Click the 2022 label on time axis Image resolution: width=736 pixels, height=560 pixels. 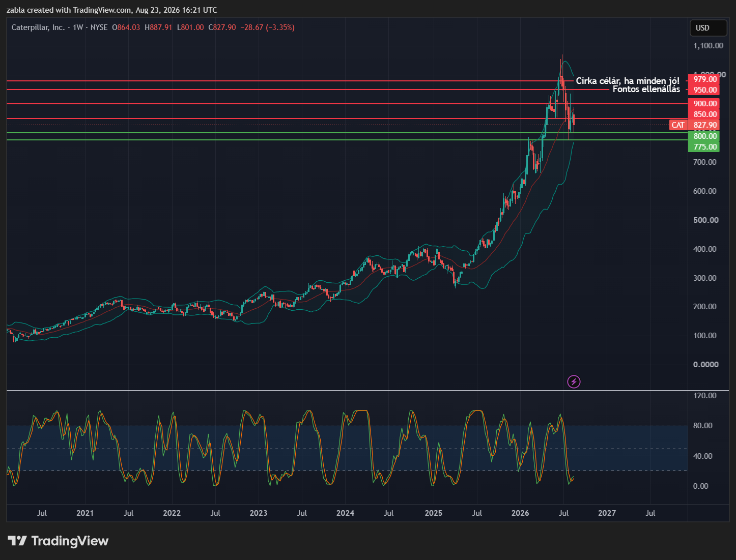[172, 513]
